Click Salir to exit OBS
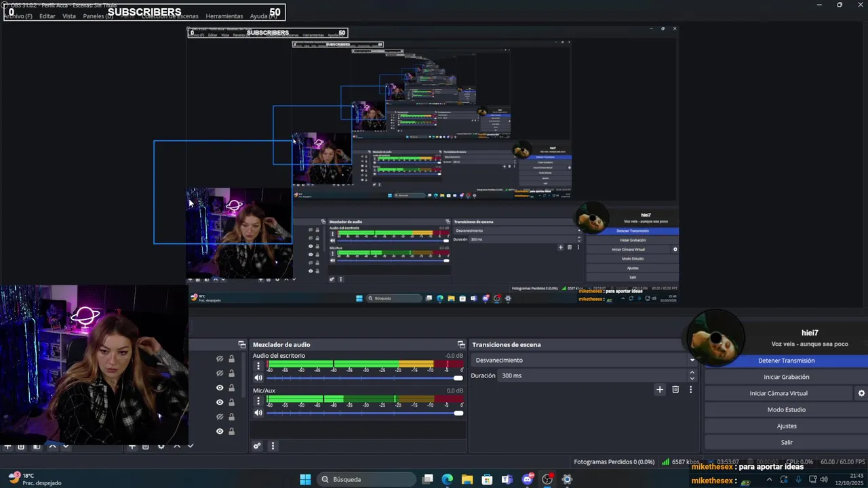Screen dimensions: 868x488 point(786,442)
